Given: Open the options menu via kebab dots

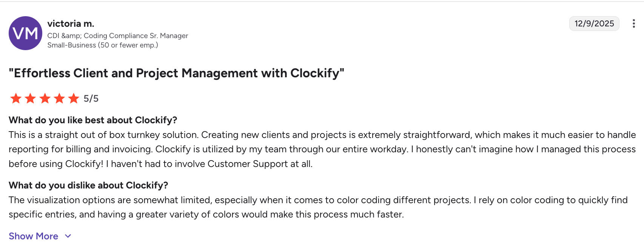Looking at the screenshot, I should [x=633, y=23].
